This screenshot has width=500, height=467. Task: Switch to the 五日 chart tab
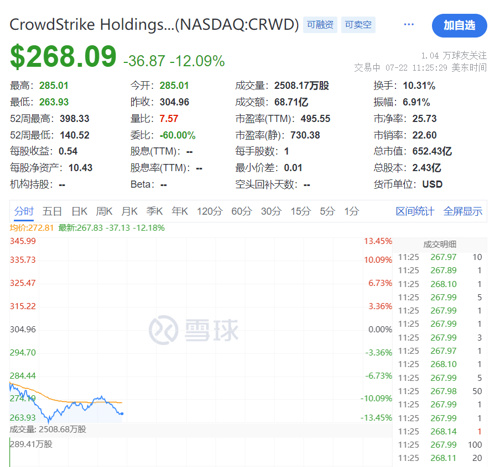(x=52, y=211)
